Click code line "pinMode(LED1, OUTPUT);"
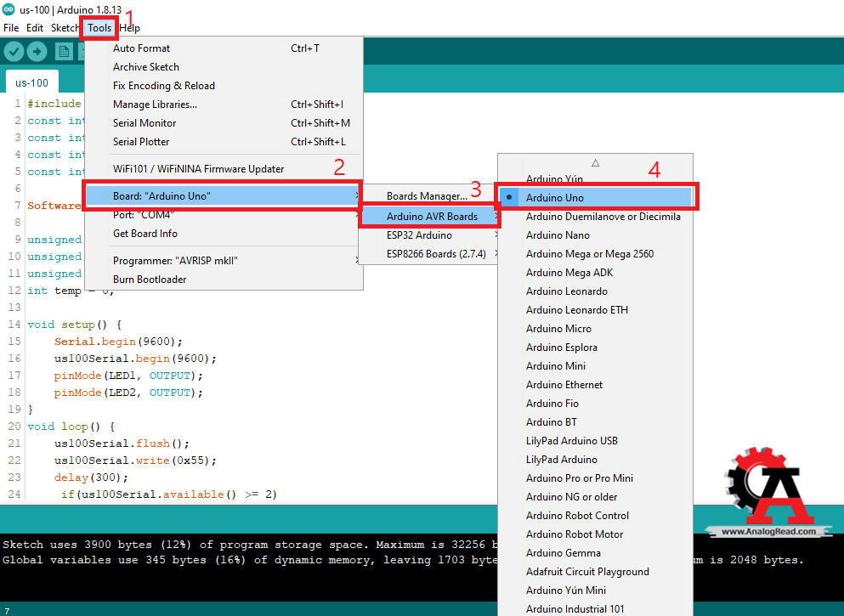Image resolution: width=844 pixels, height=616 pixels. (128, 376)
